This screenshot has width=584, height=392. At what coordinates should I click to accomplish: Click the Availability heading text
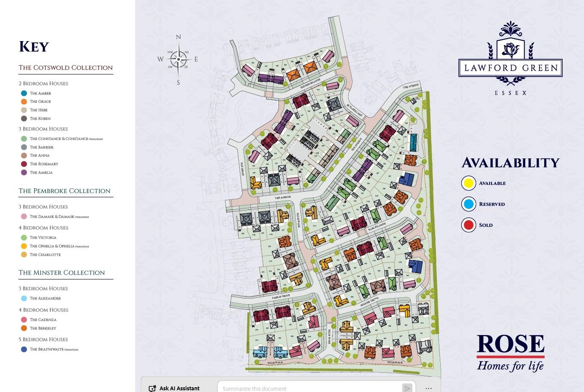[510, 163]
